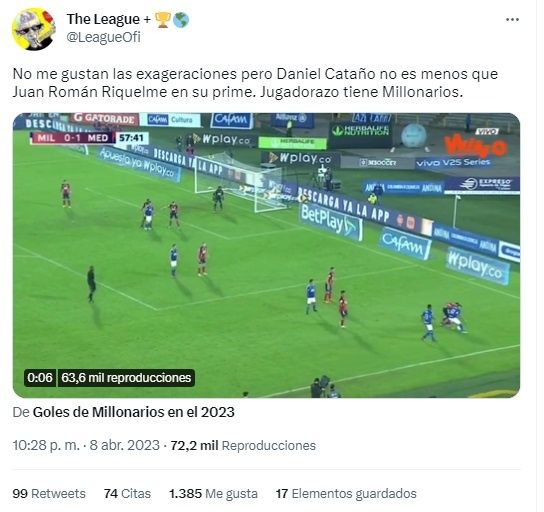Show the 74 Citas list
This screenshot has width=544, height=512.
click(x=127, y=493)
